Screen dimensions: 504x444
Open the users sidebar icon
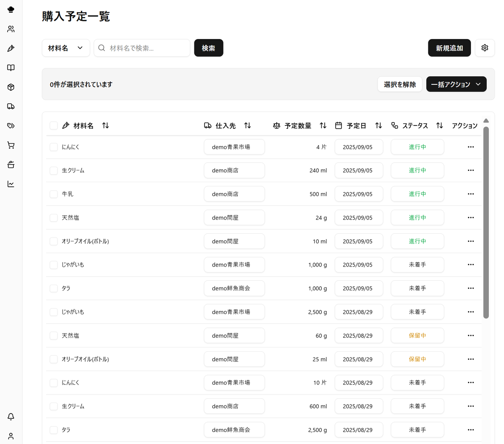pyautogui.click(x=11, y=29)
